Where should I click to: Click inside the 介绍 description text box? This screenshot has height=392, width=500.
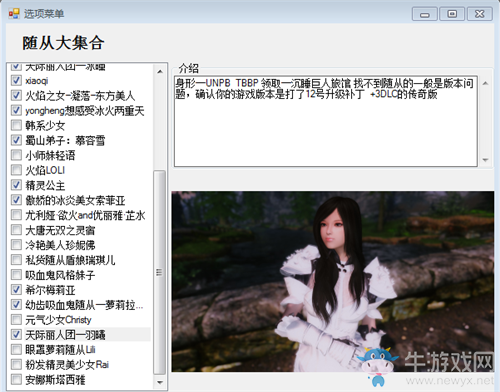tap(326, 121)
